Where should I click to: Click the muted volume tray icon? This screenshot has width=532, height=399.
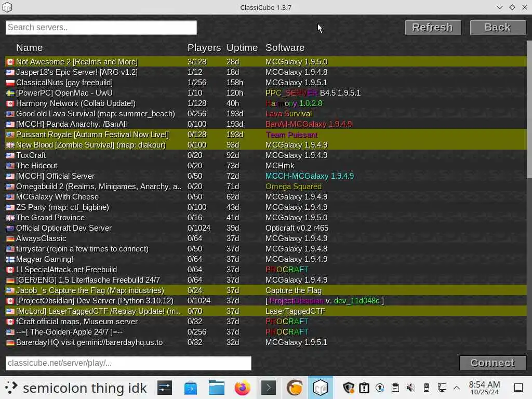pos(411,388)
